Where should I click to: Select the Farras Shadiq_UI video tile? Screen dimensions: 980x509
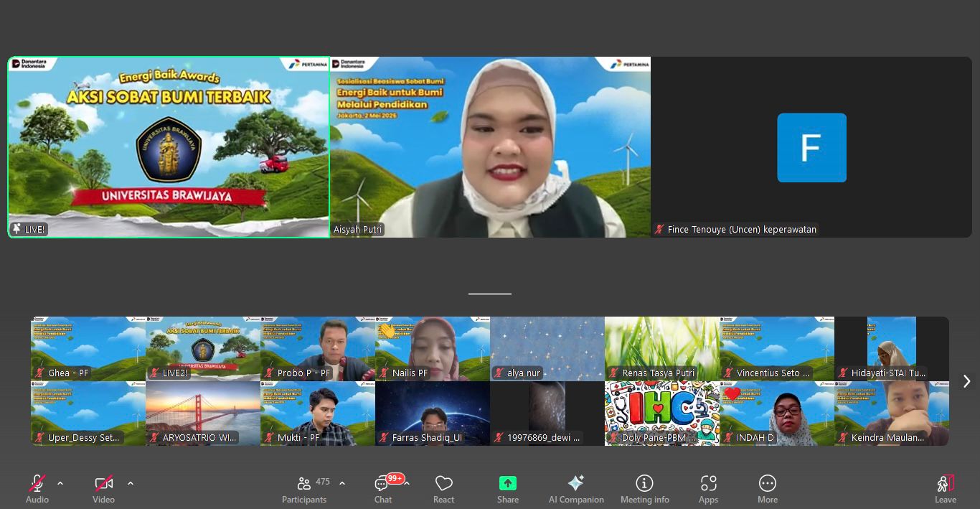coord(433,414)
